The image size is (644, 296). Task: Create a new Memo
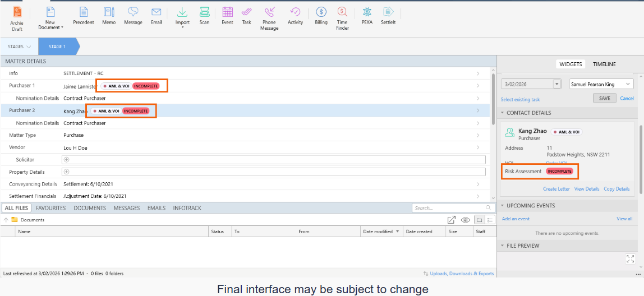(x=109, y=16)
